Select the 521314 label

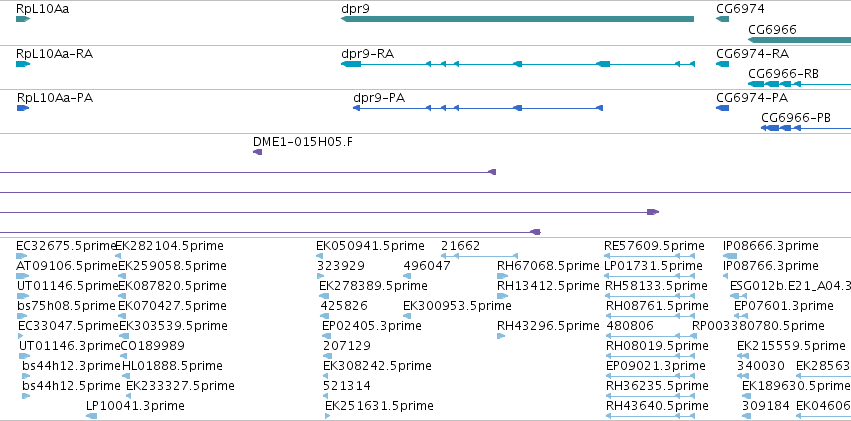[347, 386]
